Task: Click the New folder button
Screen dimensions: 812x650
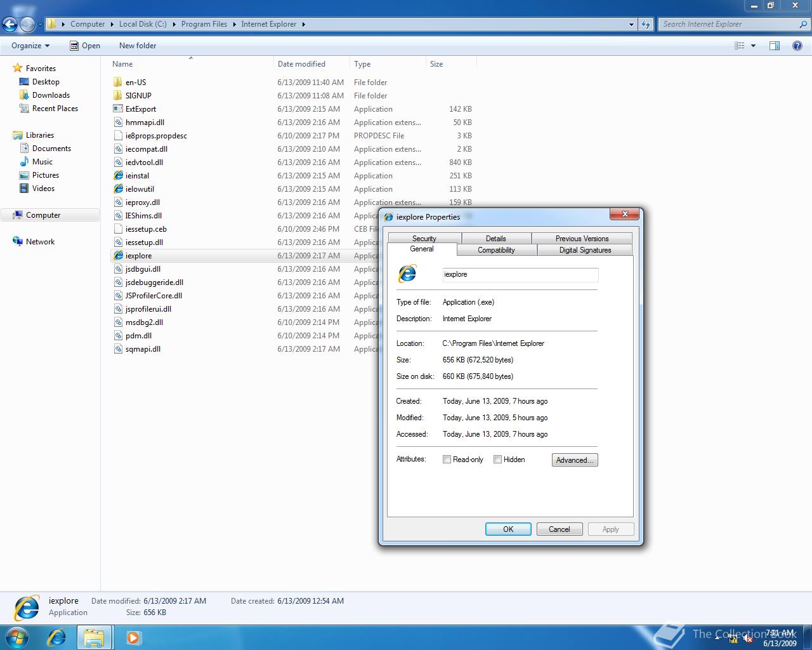Action: pos(138,46)
